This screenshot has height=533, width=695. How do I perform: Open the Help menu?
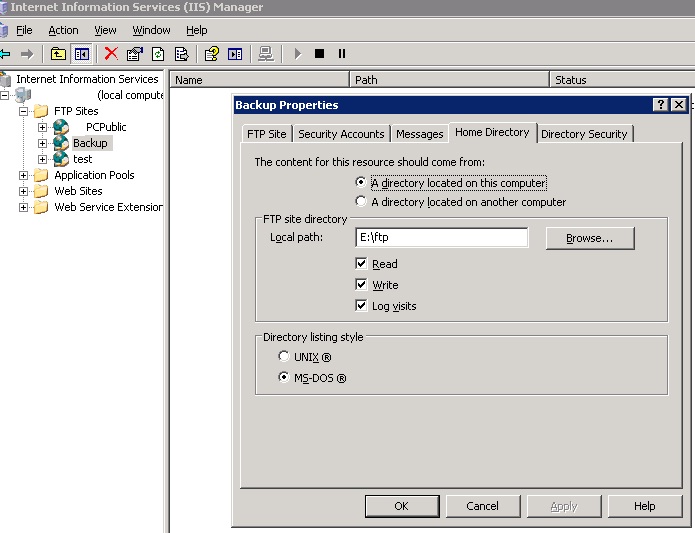tap(196, 30)
